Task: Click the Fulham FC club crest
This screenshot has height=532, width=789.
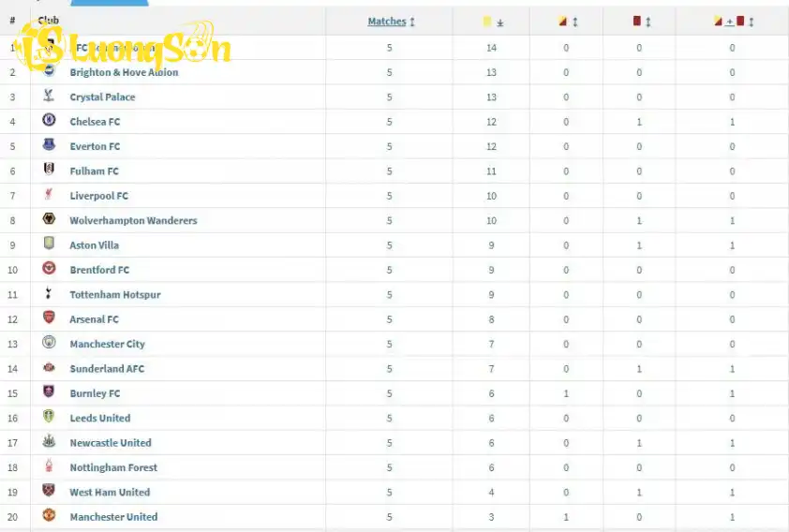Action: point(49,170)
